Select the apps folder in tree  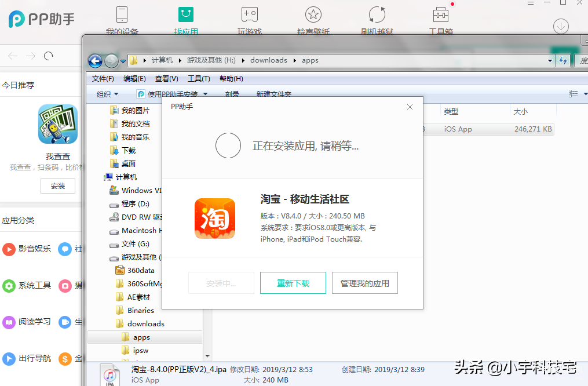click(x=145, y=337)
